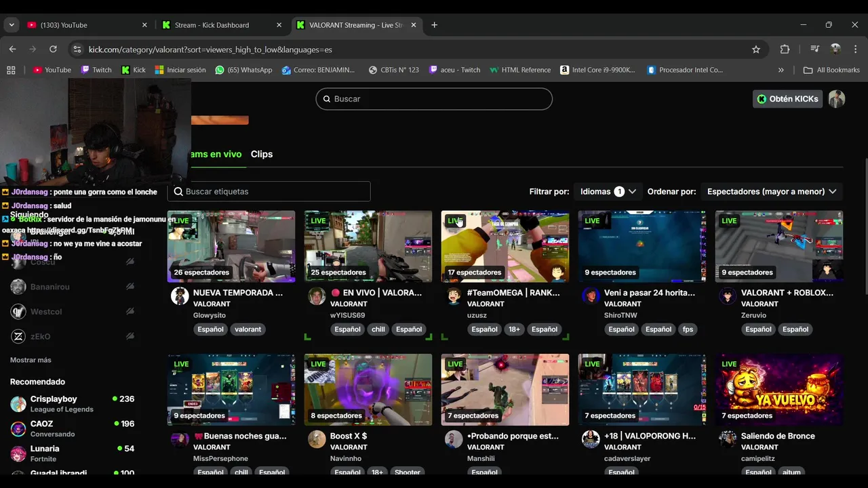Open the Veni a pasar 24 horita stream title
This screenshot has height=488, width=868.
pyautogui.click(x=650, y=293)
